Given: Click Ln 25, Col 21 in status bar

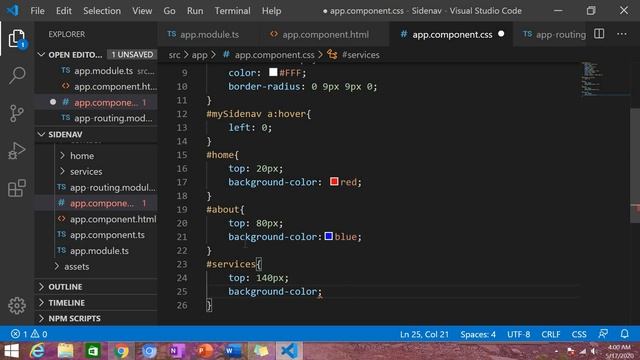Looking at the screenshot, I should (x=424, y=334).
